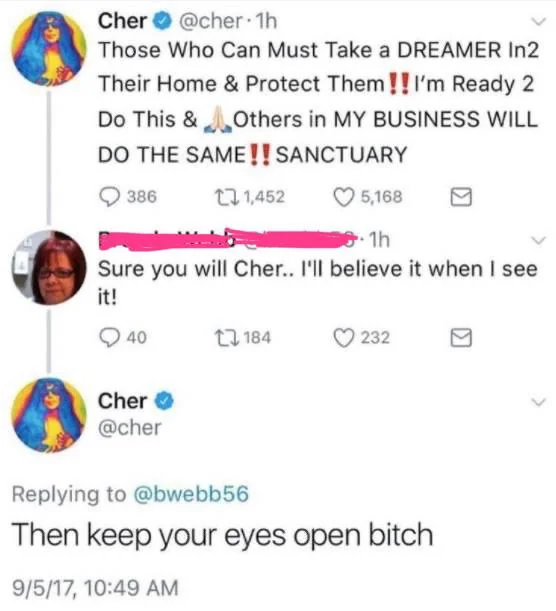Click the 9/5/17, 10:49 AM timestamp
The height and width of the screenshot is (611, 556).
(x=95, y=588)
